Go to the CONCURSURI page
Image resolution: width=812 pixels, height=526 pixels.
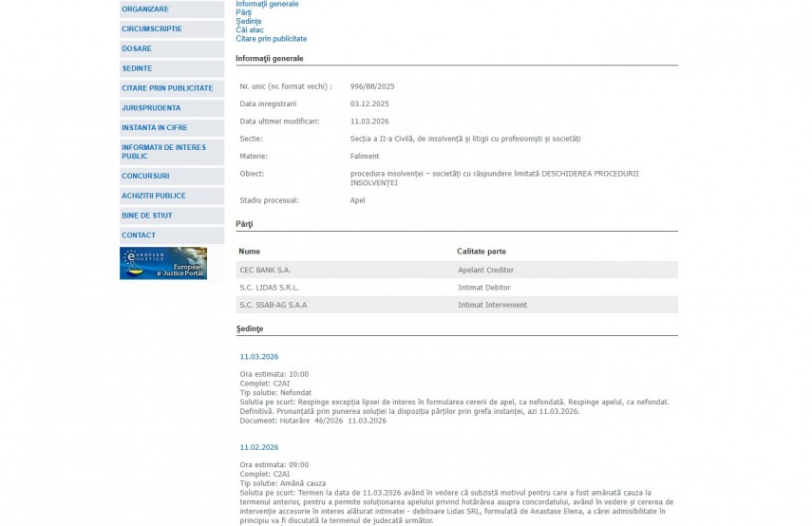(x=145, y=176)
